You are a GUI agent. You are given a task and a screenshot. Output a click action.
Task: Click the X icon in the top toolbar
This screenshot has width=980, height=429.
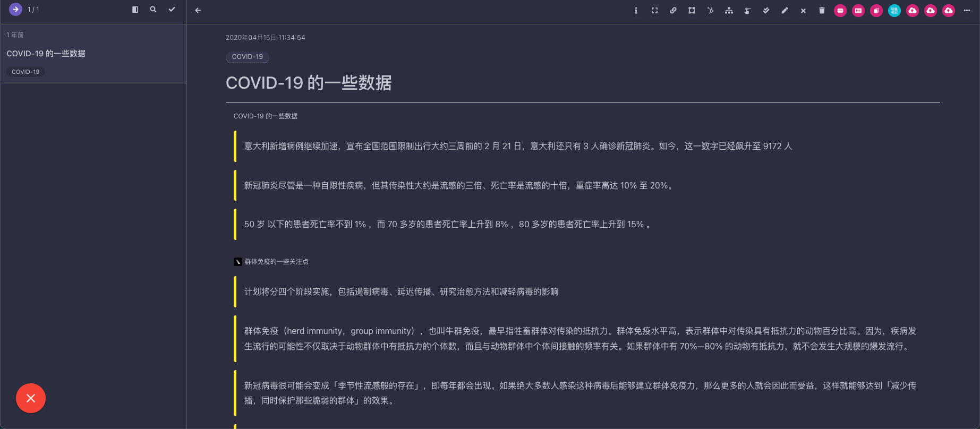[x=803, y=11]
